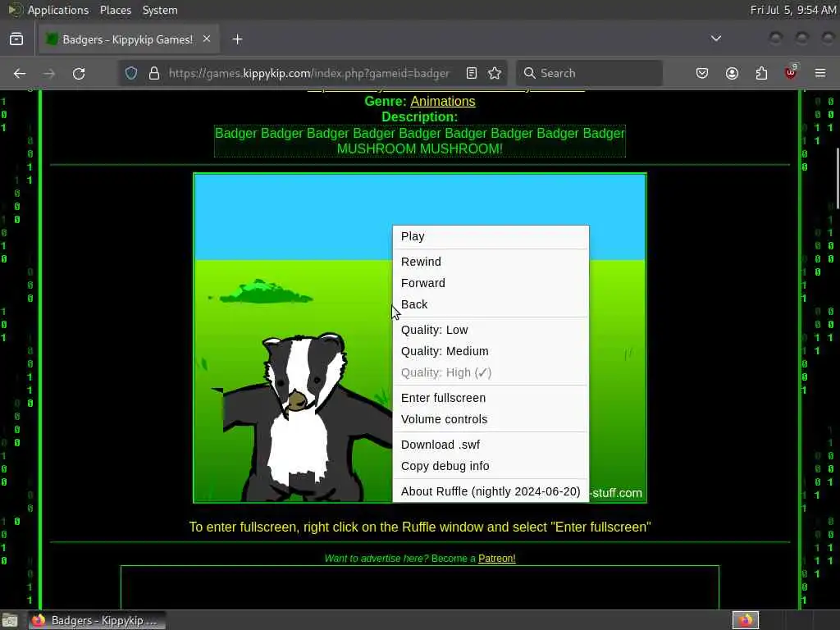Toggle reader view icon in address bar
840x630 pixels.
472,73
